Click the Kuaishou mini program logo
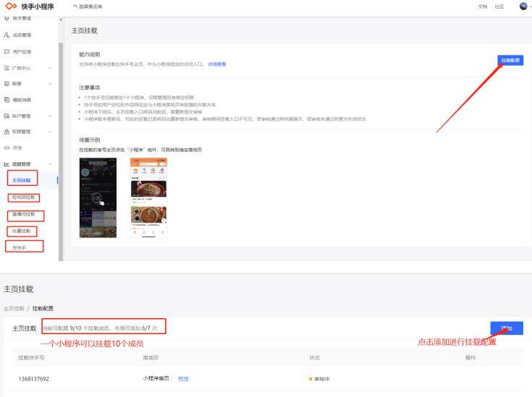This screenshot has width=532, height=397. [30, 6]
